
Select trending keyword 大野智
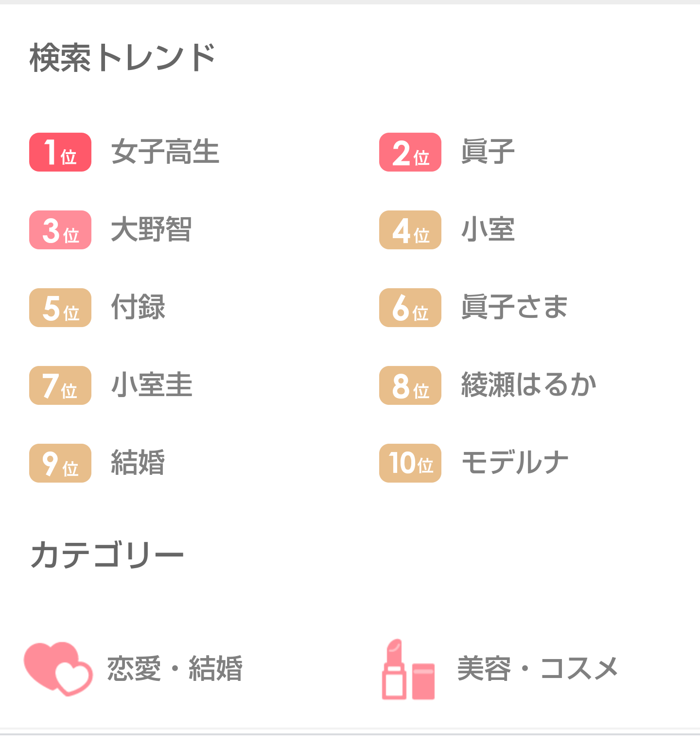(x=152, y=229)
